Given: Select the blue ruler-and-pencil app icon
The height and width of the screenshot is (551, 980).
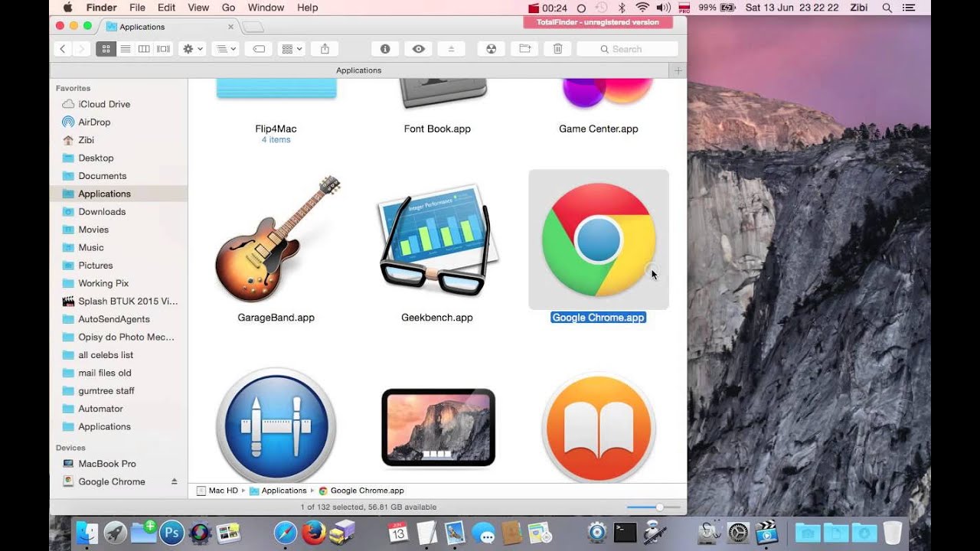Looking at the screenshot, I should pyautogui.click(x=276, y=426).
